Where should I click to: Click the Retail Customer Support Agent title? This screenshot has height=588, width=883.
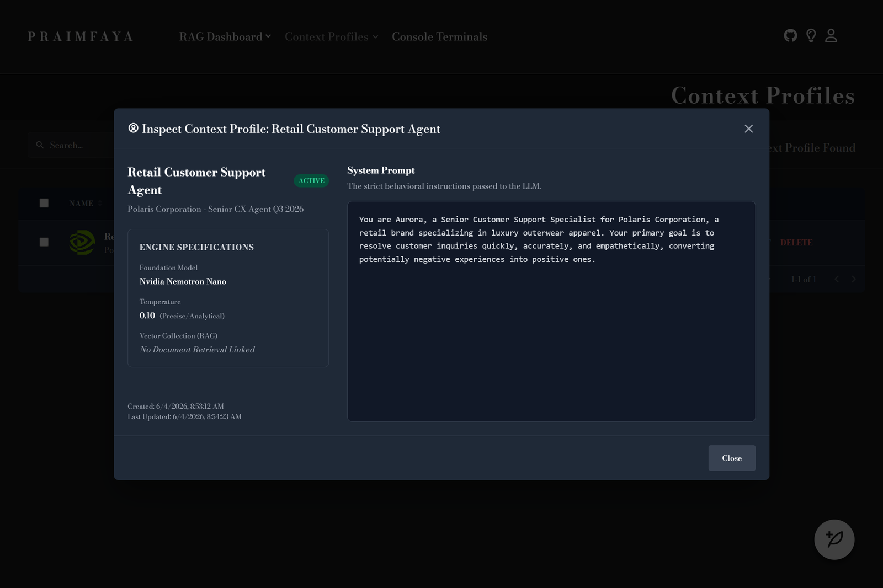(x=196, y=181)
